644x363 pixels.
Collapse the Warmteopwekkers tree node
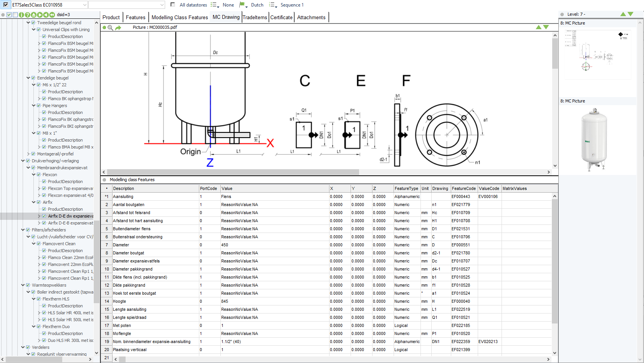[23, 285]
